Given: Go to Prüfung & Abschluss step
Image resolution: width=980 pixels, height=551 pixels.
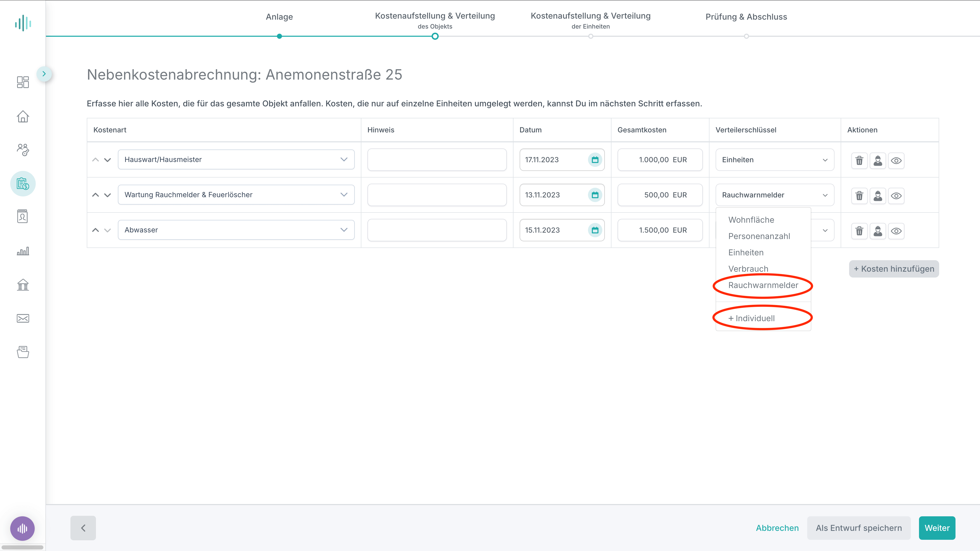Looking at the screenshot, I should coord(746,17).
